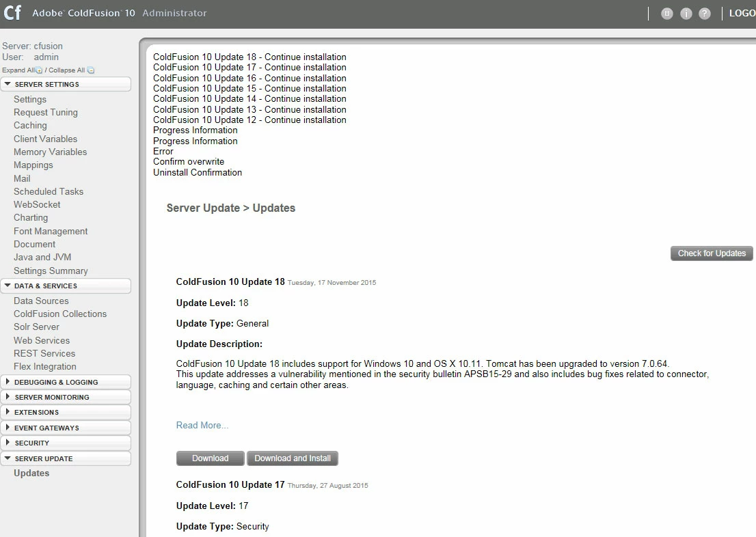Expand the EXTENSIONS section
Screen dimensions: 756x537
click(66, 412)
